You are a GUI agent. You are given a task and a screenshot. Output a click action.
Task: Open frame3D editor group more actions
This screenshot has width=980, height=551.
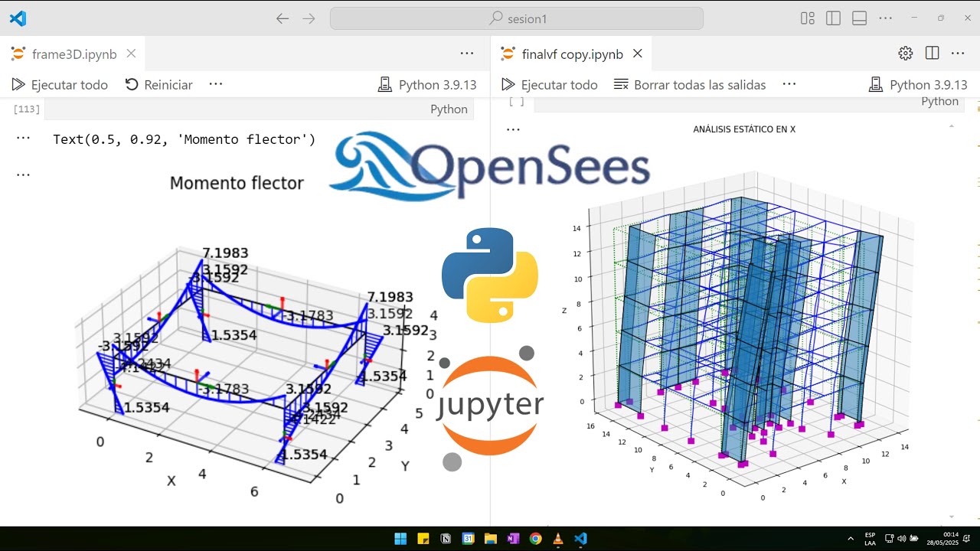(x=467, y=54)
